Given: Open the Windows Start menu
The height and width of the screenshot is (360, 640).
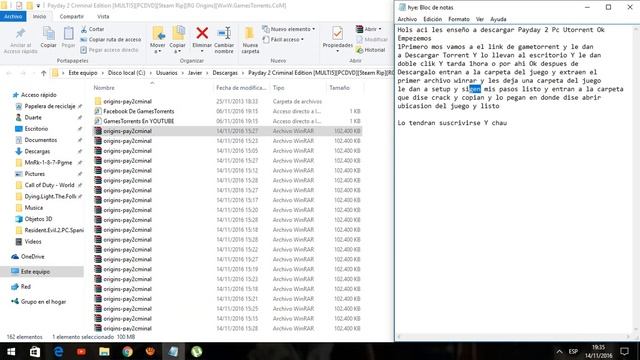Looking at the screenshot, I should click(x=11, y=351).
